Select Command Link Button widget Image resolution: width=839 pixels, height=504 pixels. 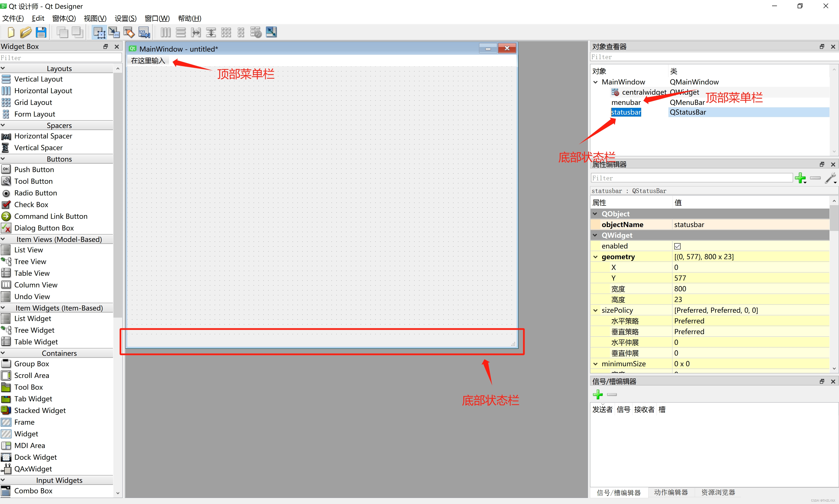(51, 216)
